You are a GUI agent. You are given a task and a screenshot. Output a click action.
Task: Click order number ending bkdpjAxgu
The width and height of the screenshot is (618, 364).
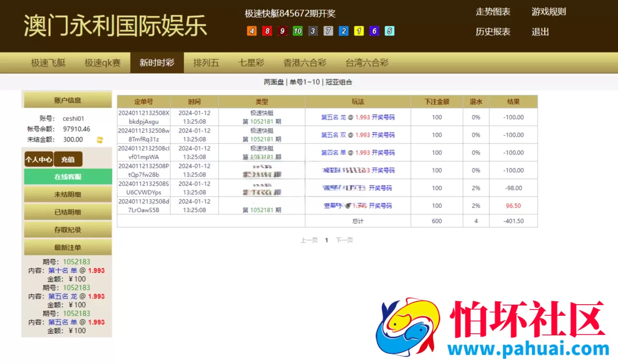[x=143, y=117]
